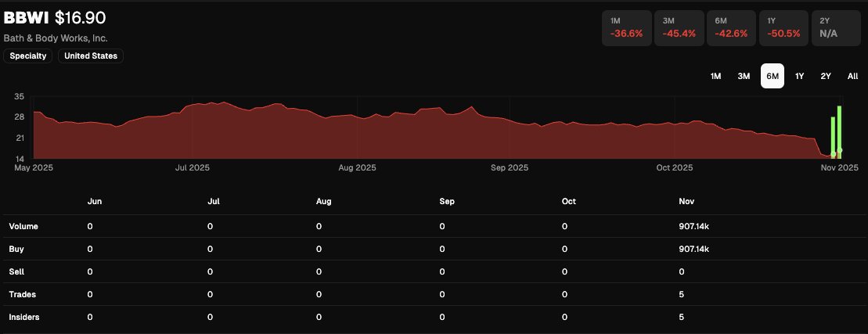This screenshot has width=868, height=334.
Task: Click the Jul 2025 axis label
Action: tap(192, 167)
